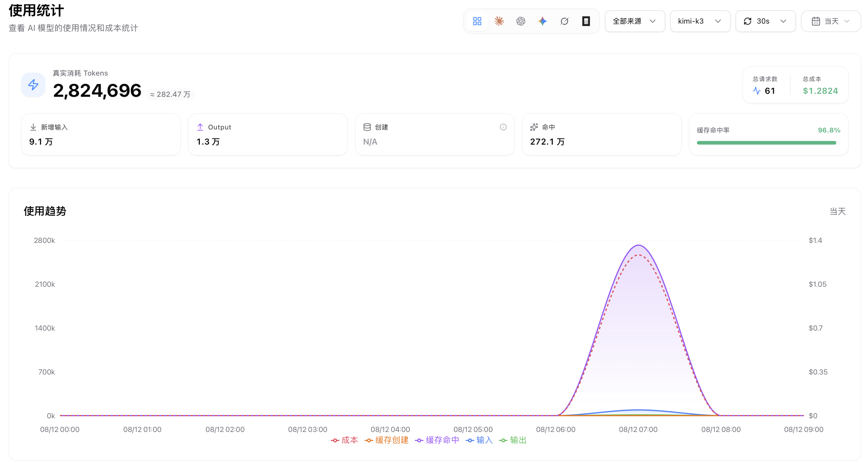Filter by the slashed-circle provider icon

pos(564,21)
